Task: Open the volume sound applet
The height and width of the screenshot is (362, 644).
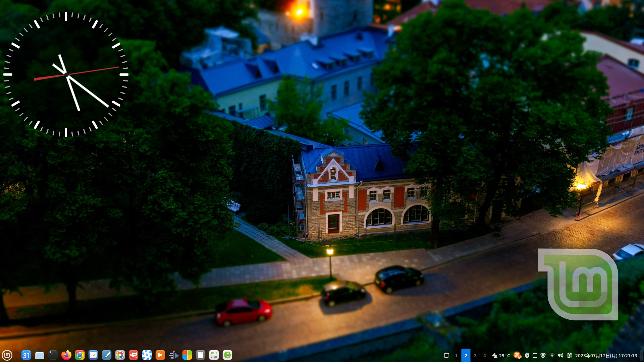Action: coord(560,355)
